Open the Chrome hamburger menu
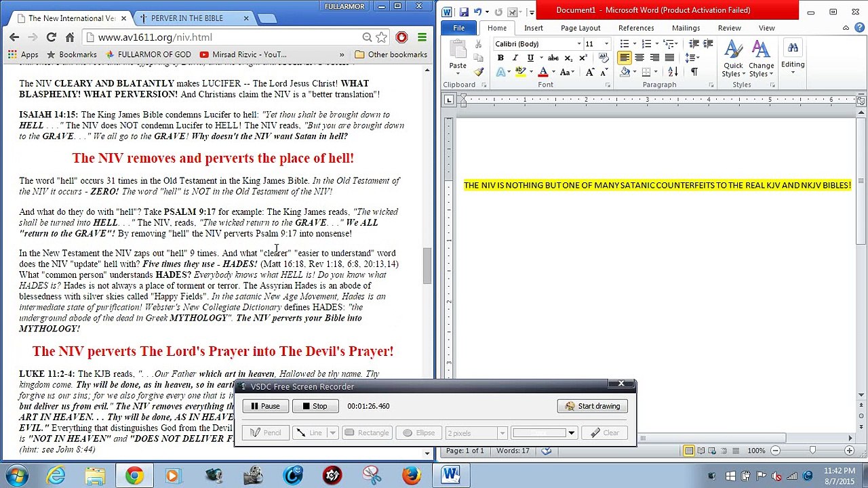 coord(422,37)
